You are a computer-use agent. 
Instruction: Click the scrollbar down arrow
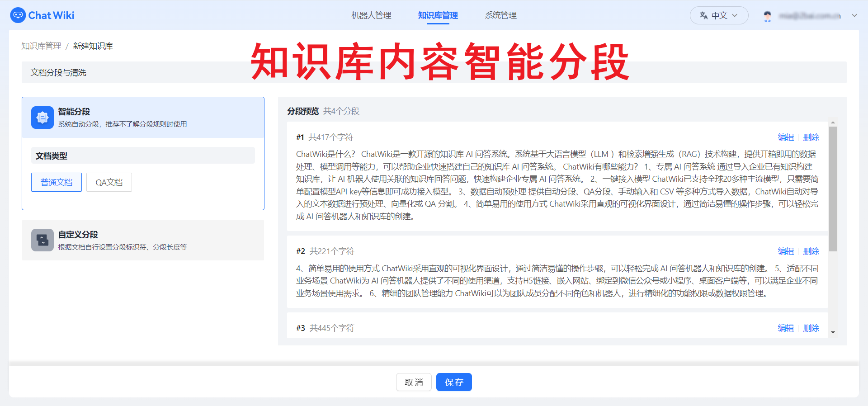click(x=833, y=332)
